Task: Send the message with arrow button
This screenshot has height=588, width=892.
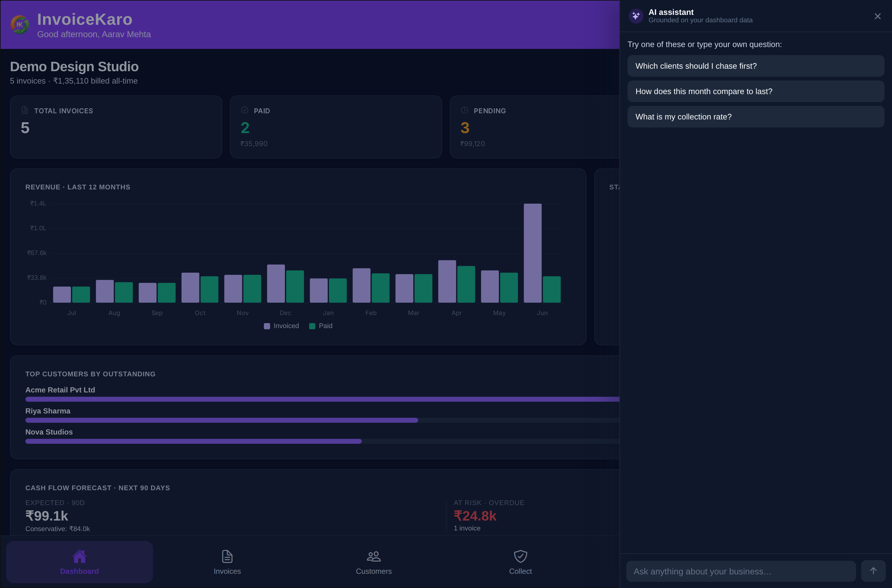Action: [x=873, y=571]
